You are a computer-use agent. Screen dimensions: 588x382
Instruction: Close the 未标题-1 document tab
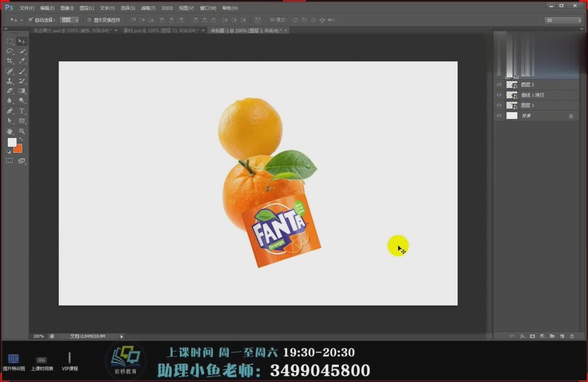pyautogui.click(x=286, y=30)
